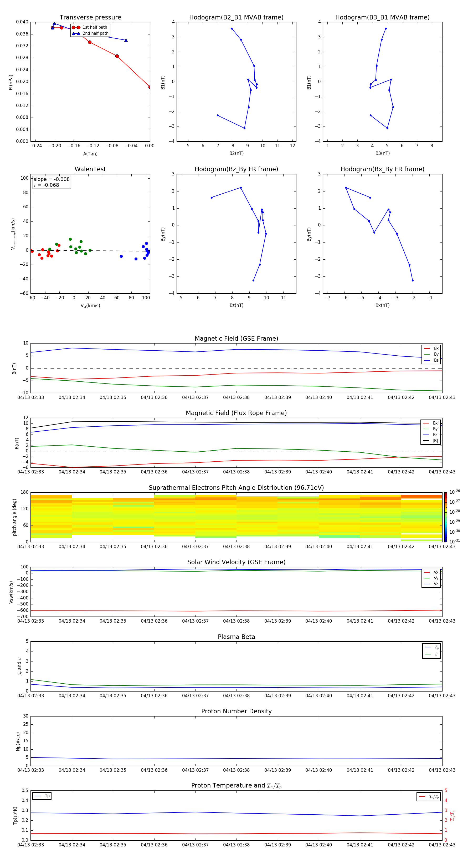Click the 'Solar Wind Velocity (GSE Frame)' title

[x=236, y=562]
